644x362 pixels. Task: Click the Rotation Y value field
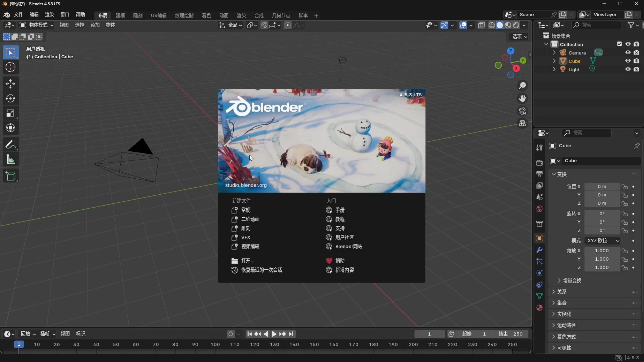click(602, 222)
